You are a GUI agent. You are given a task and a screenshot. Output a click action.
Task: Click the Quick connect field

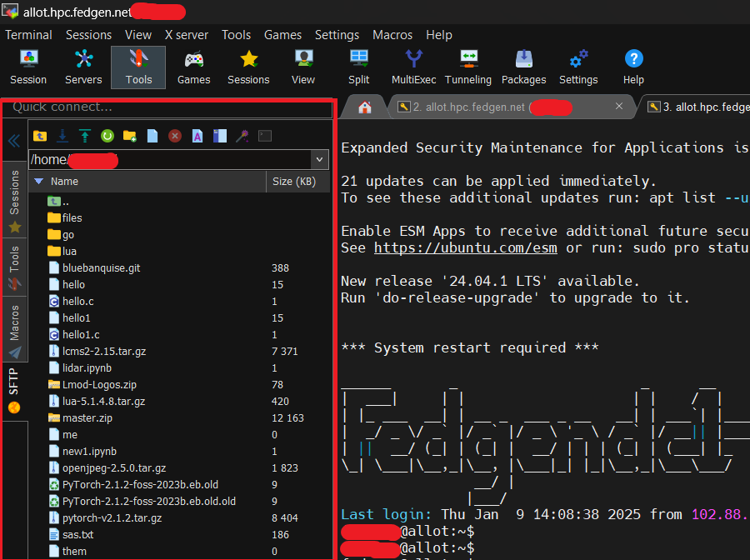167,107
